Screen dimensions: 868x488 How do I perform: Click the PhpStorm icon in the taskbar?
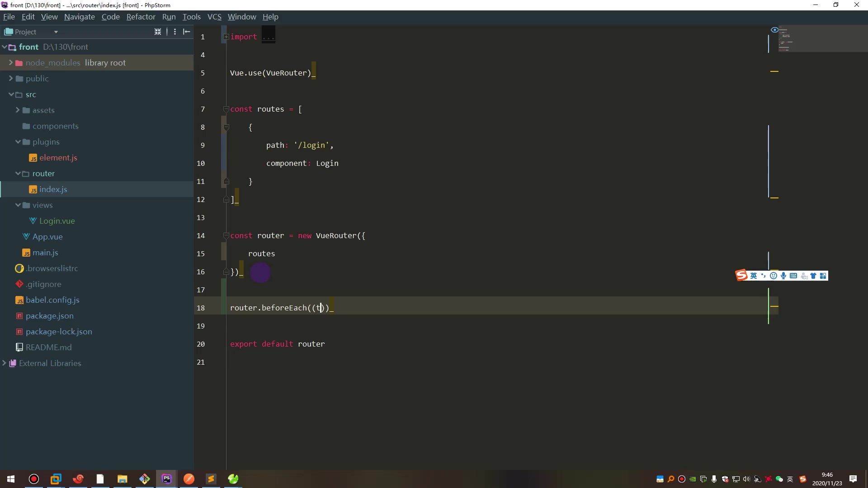[167, 479]
